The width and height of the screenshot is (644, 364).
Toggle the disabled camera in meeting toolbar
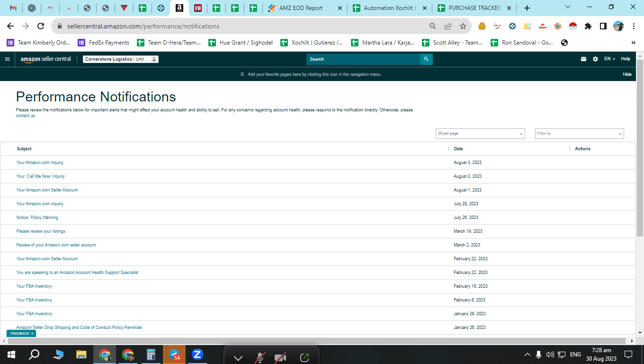coord(281,358)
